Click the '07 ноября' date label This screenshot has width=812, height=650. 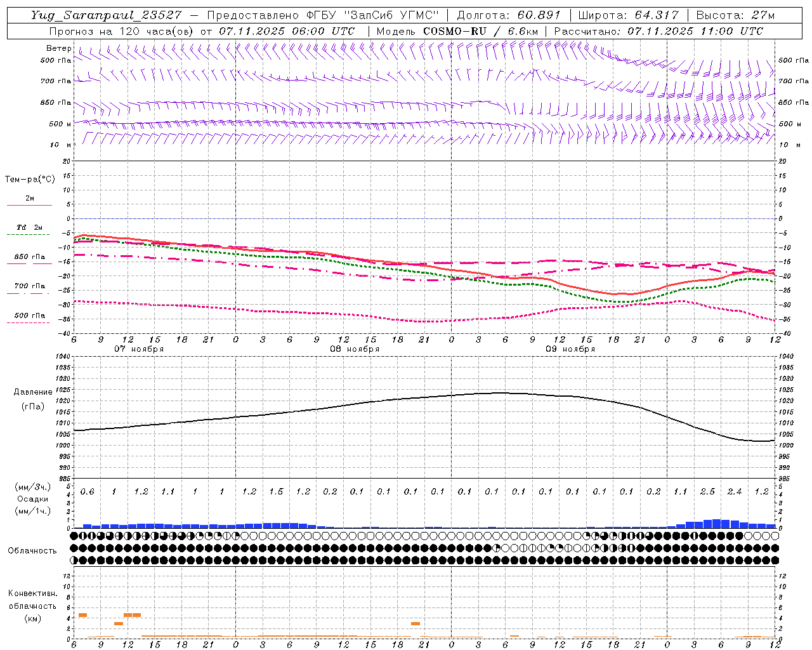click(x=139, y=348)
